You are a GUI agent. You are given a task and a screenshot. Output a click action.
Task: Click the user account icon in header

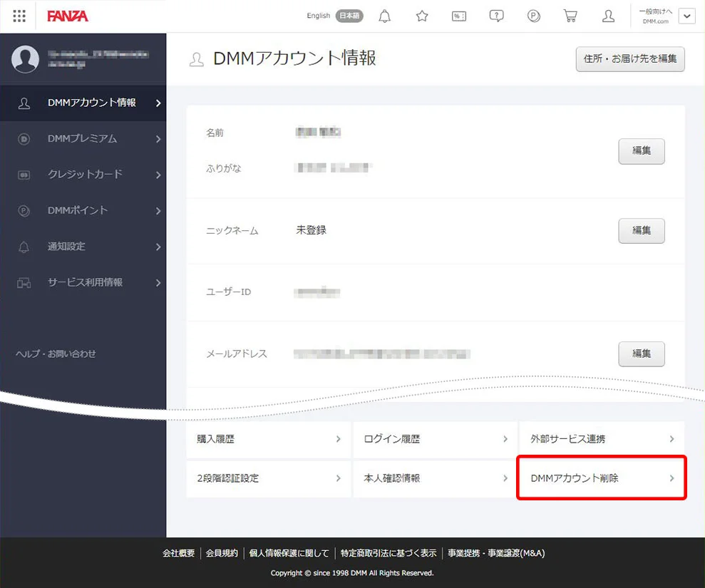[608, 16]
